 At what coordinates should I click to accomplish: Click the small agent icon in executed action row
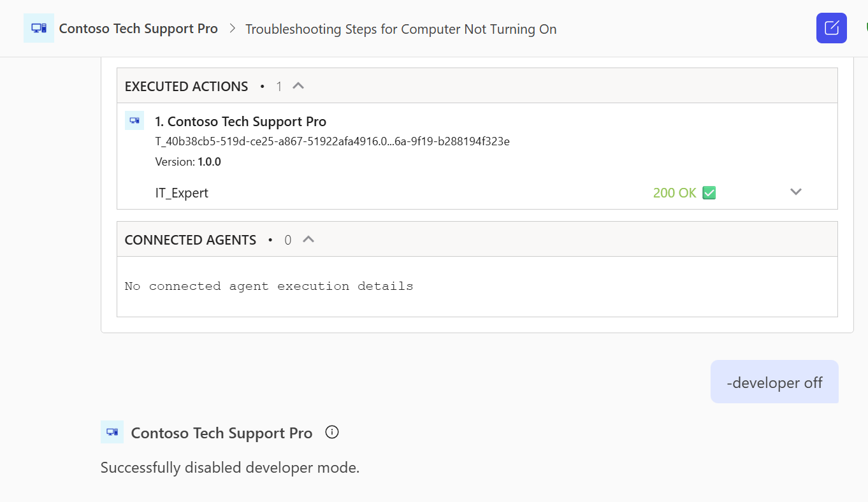pyautogui.click(x=134, y=120)
